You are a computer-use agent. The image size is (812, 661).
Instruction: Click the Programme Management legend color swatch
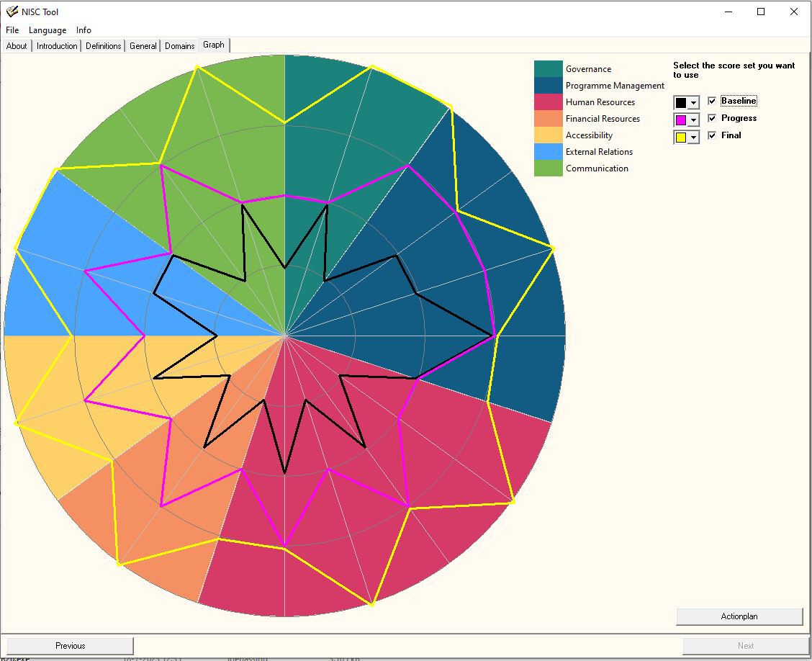point(549,86)
